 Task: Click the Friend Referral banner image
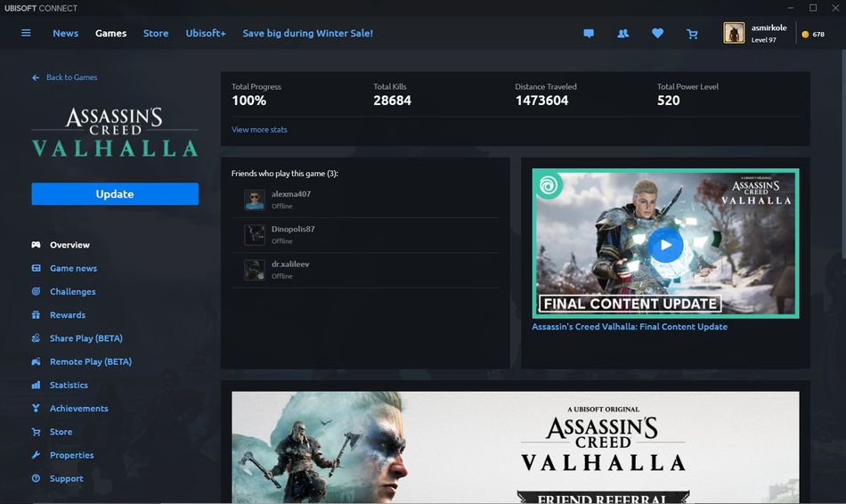pyautogui.click(x=516, y=447)
